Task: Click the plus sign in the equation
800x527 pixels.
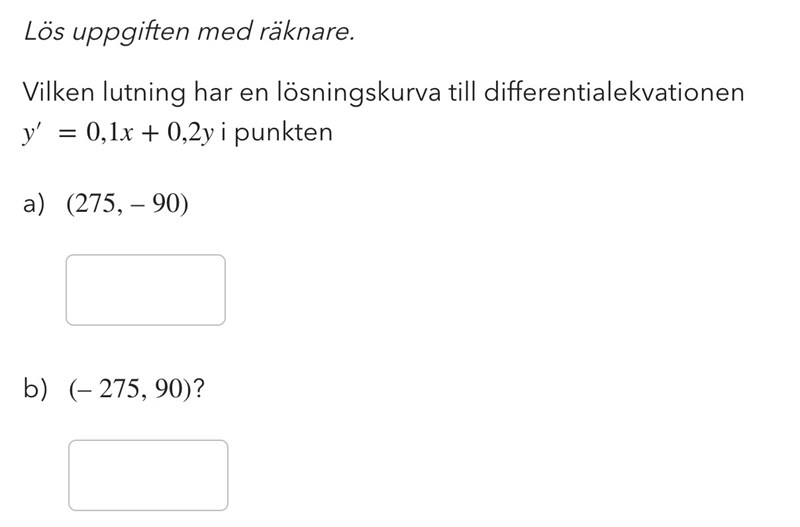Action: coord(150,131)
